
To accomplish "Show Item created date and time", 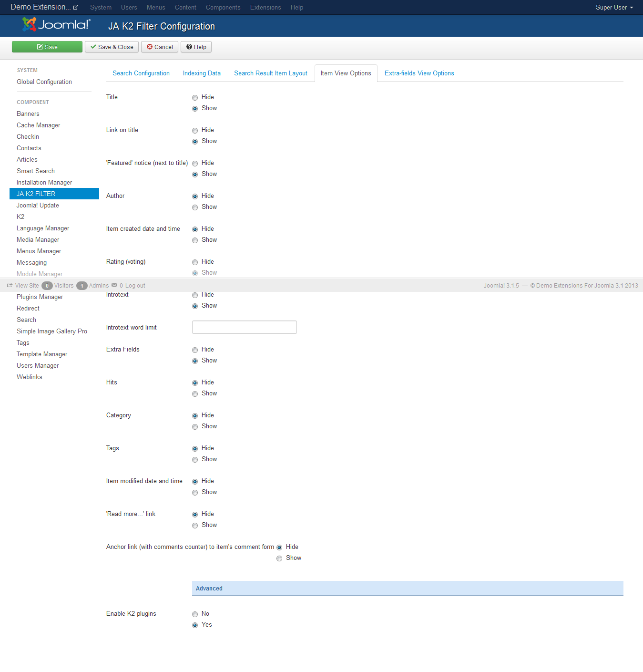I will 195,240.
